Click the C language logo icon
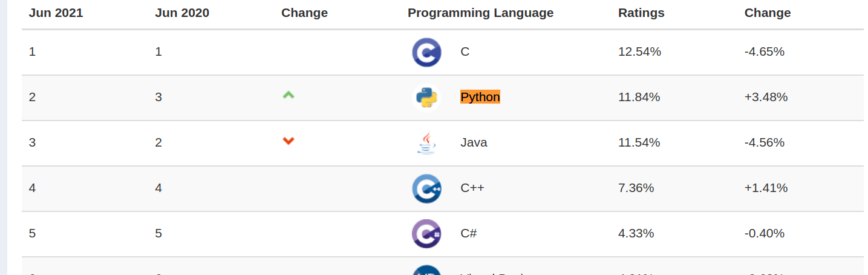868x275 pixels. pos(426,52)
